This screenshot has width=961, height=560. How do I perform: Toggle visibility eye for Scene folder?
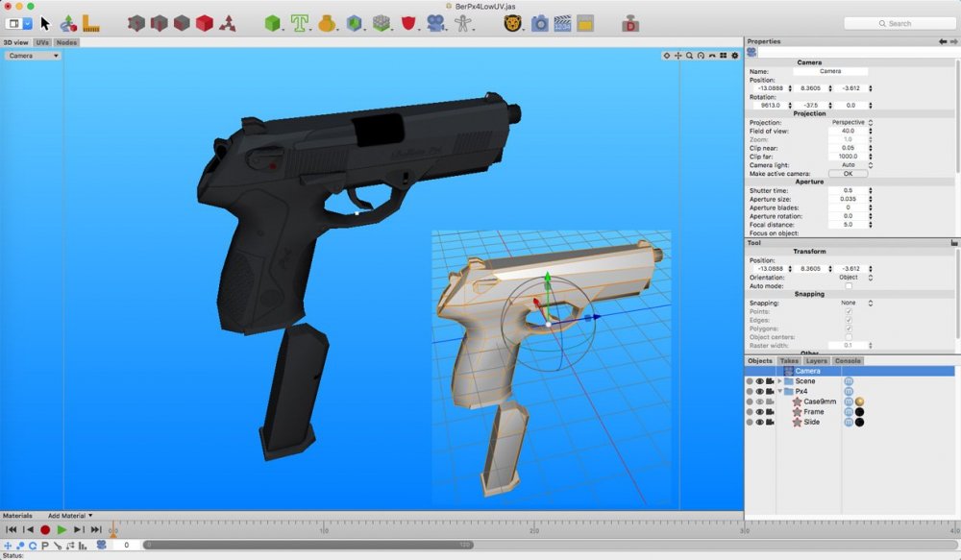[x=759, y=381]
